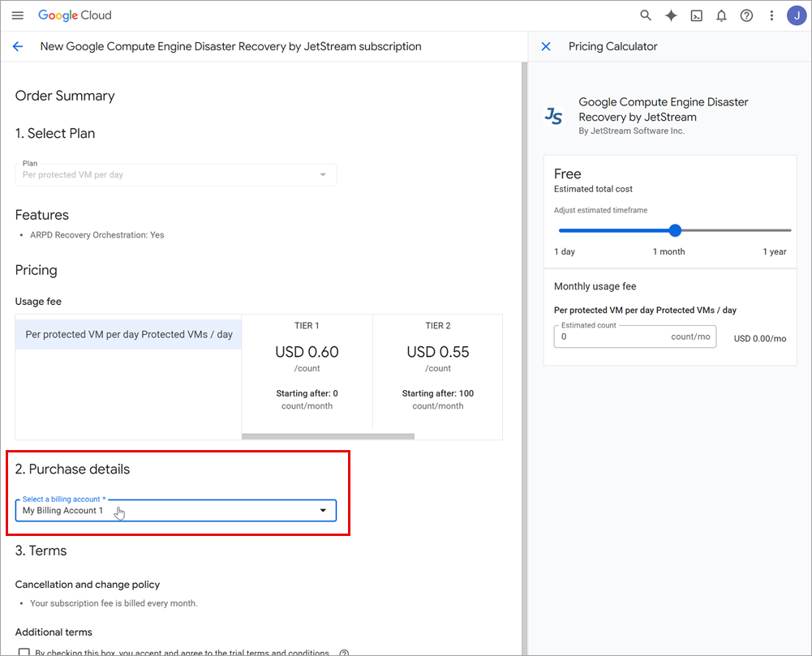The height and width of the screenshot is (656, 812).
Task: Expand the Select a billing account dropdown
Action: click(175, 511)
